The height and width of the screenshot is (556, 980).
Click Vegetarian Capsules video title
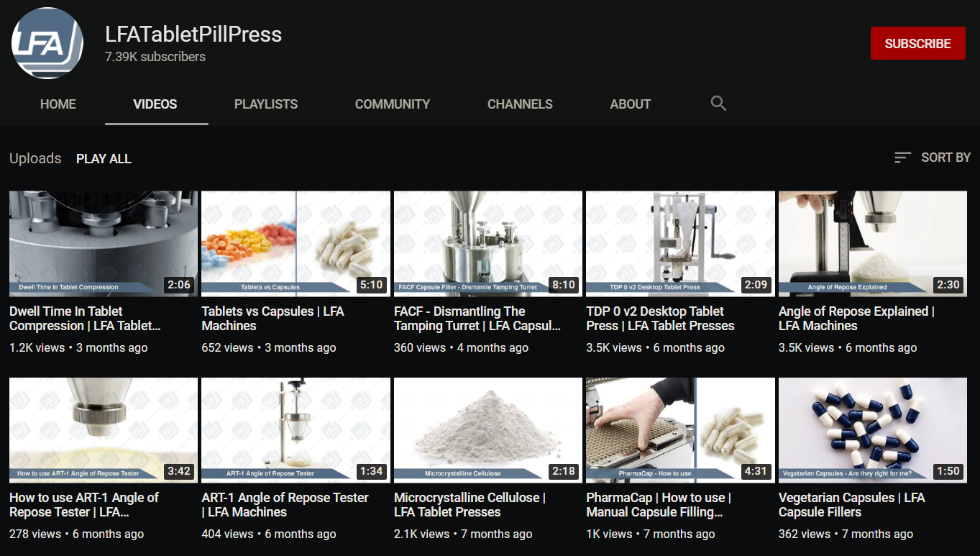tap(852, 505)
